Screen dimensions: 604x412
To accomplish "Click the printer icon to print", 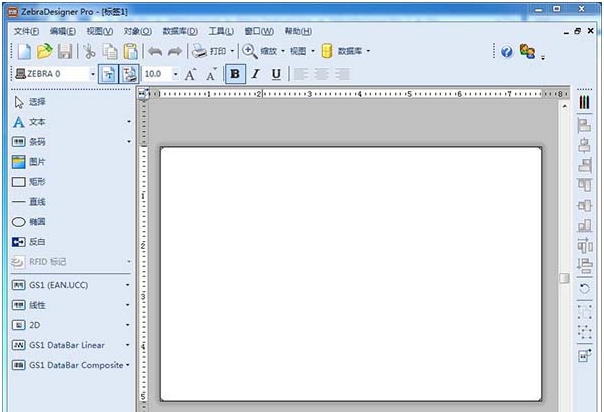I will tap(200, 51).
